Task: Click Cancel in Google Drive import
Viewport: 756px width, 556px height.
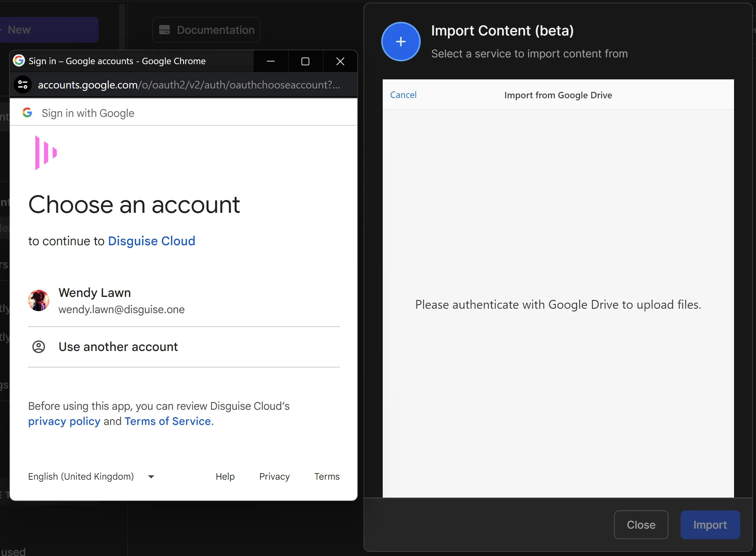Action: [x=403, y=95]
